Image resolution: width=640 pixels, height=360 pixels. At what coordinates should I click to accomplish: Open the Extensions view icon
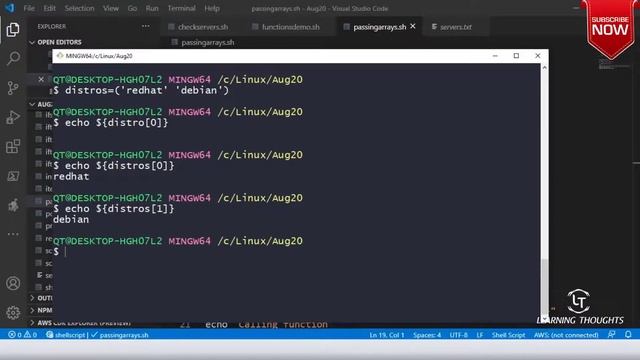[13, 146]
